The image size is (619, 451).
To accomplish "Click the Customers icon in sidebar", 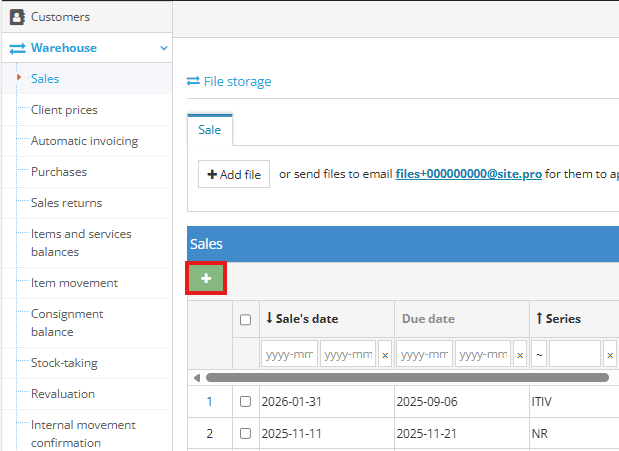I will tap(17, 17).
